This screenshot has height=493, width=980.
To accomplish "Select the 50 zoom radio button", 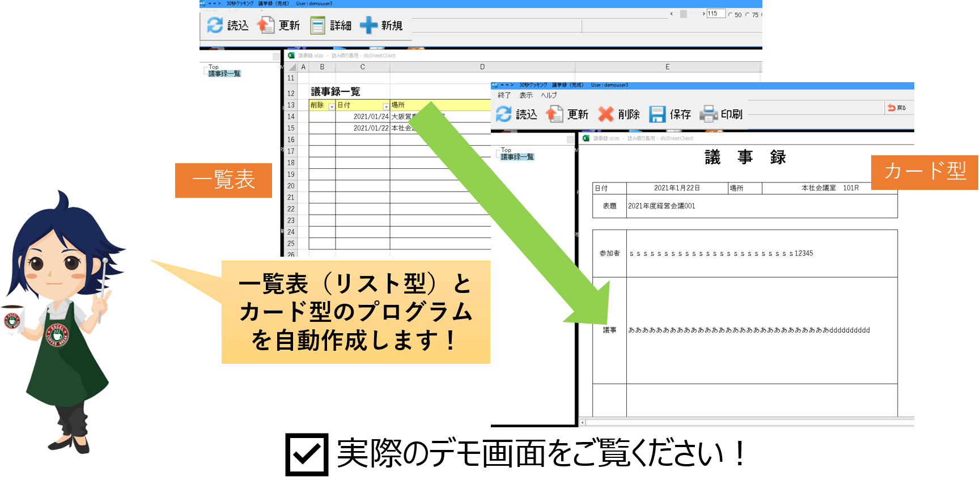I will click(x=731, y=15).
